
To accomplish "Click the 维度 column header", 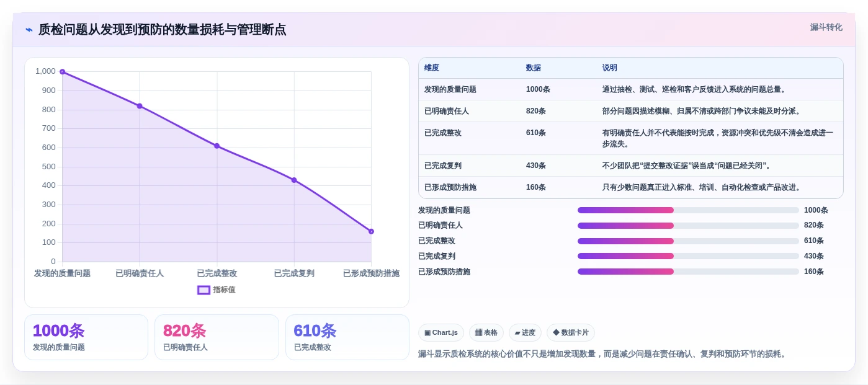I will pyautogui.click(x=432, y=68).
